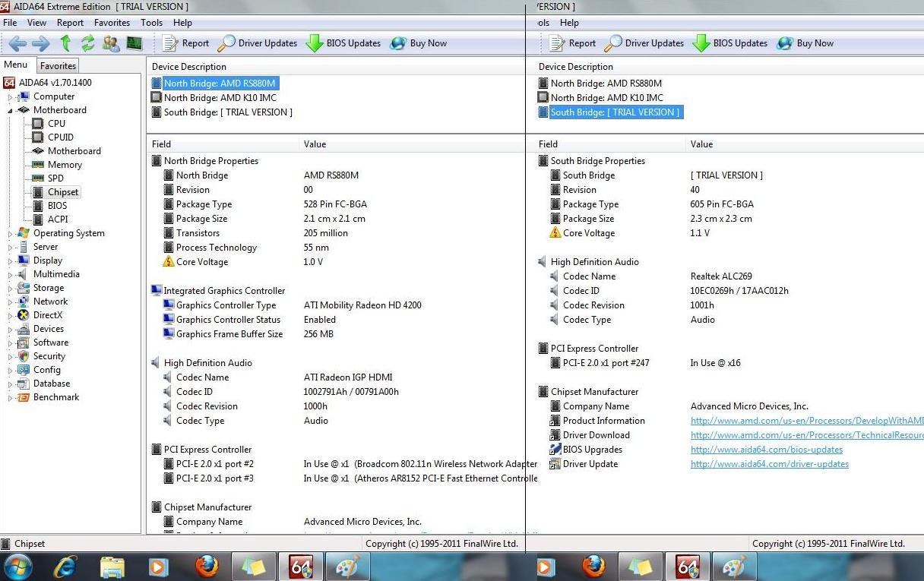Viewport: 924px width, 581px height.
Task: Click the green Up arrow toolbar icon
Action: coord(65,43)
